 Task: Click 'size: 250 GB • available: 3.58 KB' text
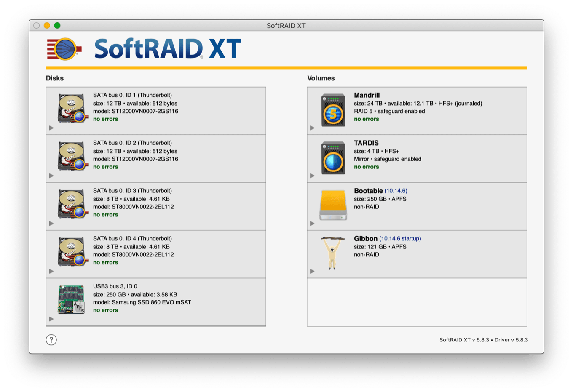(135, 294)
